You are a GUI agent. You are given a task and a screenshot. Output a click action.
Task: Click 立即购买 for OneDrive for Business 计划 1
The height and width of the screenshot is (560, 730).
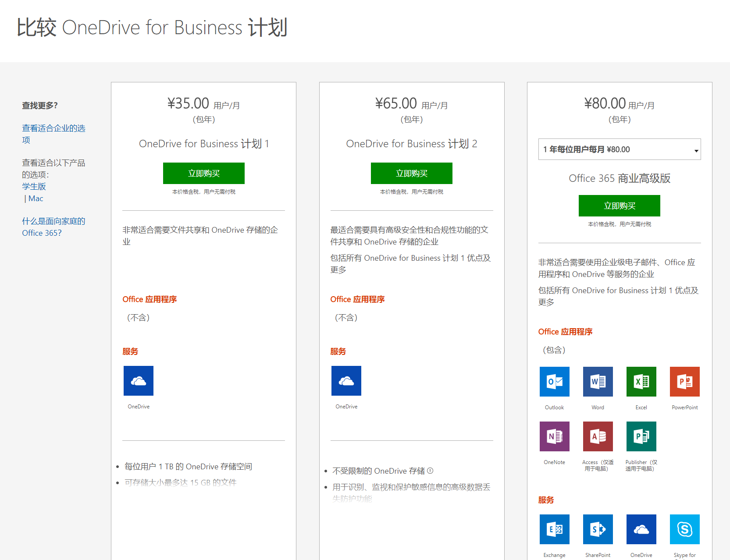(x=203, y=173)
